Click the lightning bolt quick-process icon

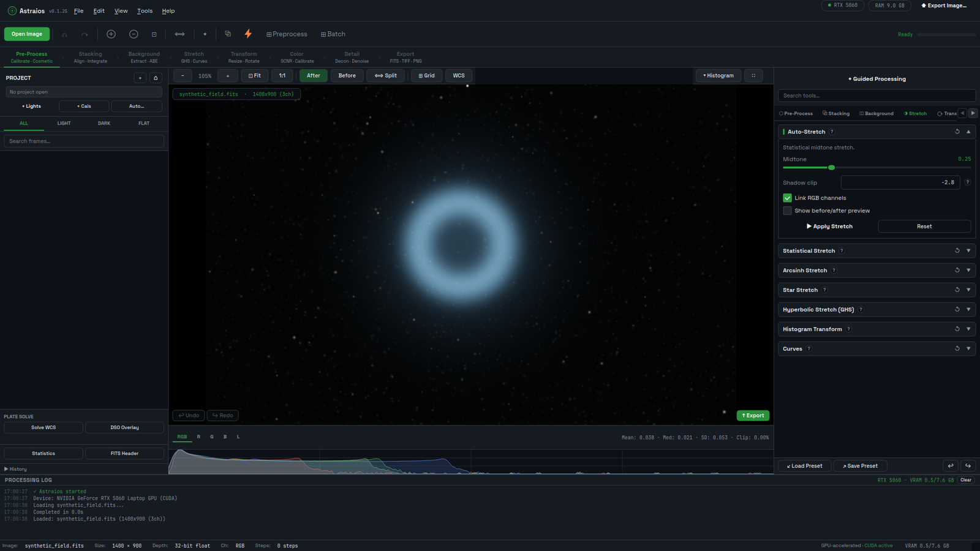(x=248, y=34)
